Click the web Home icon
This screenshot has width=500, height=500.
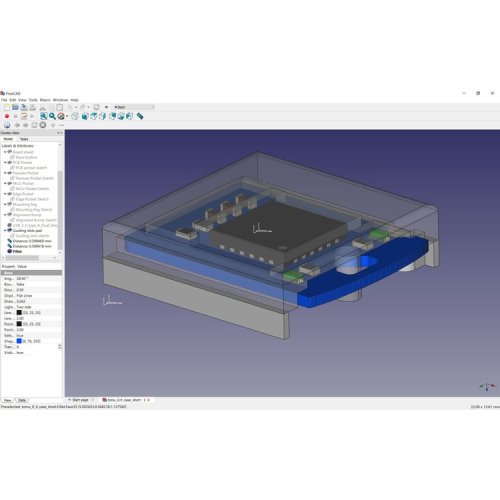pyautogui.click(x=7, y=125)
